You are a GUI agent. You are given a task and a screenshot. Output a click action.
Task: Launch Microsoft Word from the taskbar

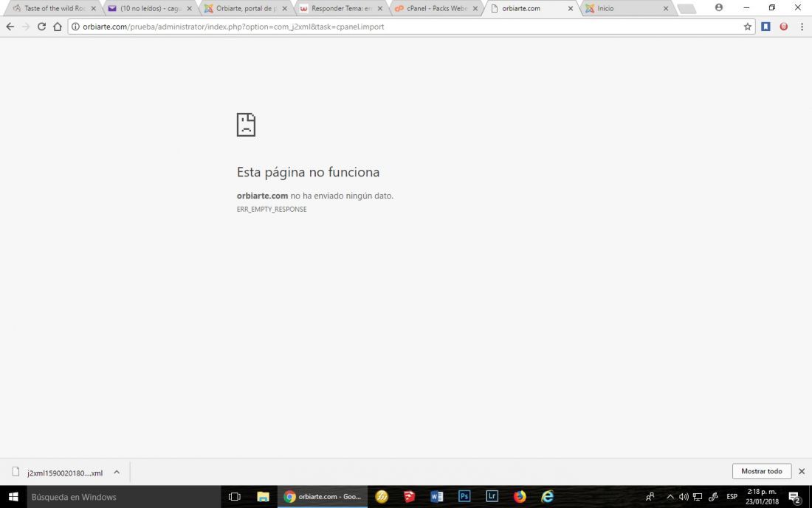(x=436, y=497)
